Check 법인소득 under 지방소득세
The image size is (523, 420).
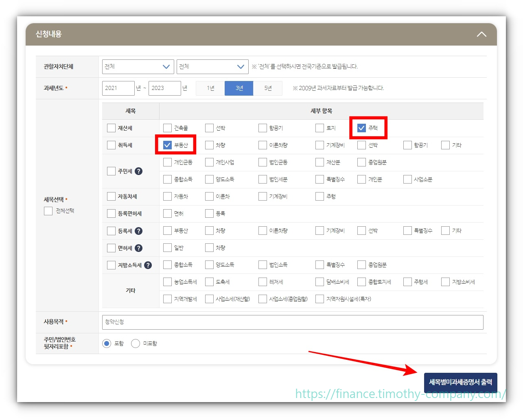click(263, 265)
